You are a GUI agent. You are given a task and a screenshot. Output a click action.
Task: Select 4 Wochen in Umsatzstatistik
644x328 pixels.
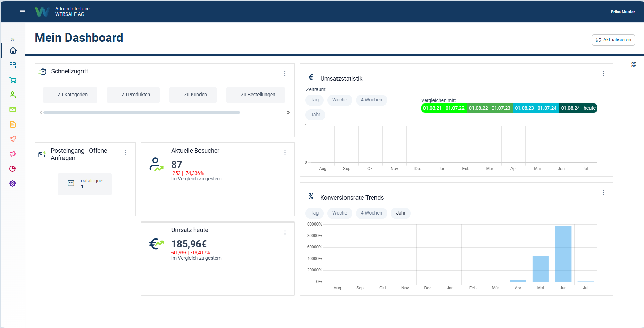pos(371,100)
